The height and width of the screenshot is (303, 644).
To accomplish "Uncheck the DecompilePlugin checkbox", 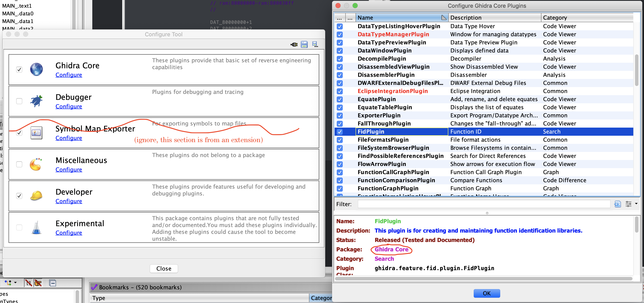I will (340, 59).
